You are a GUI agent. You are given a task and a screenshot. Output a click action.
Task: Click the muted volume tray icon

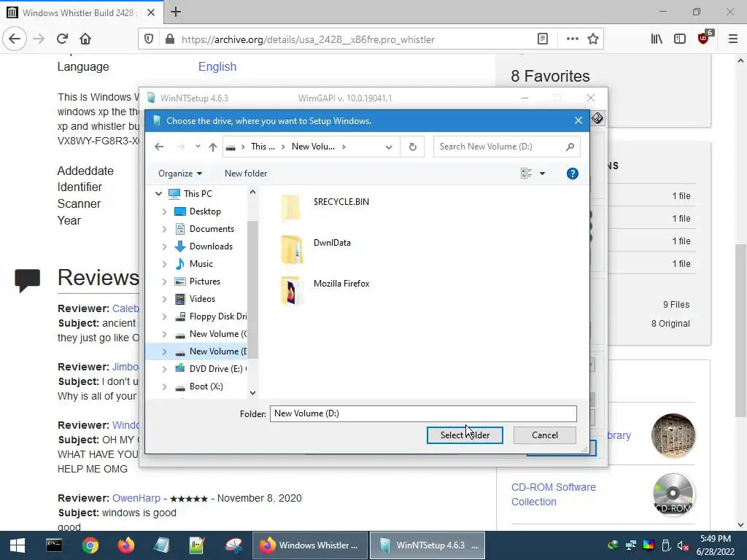(683, 545)
